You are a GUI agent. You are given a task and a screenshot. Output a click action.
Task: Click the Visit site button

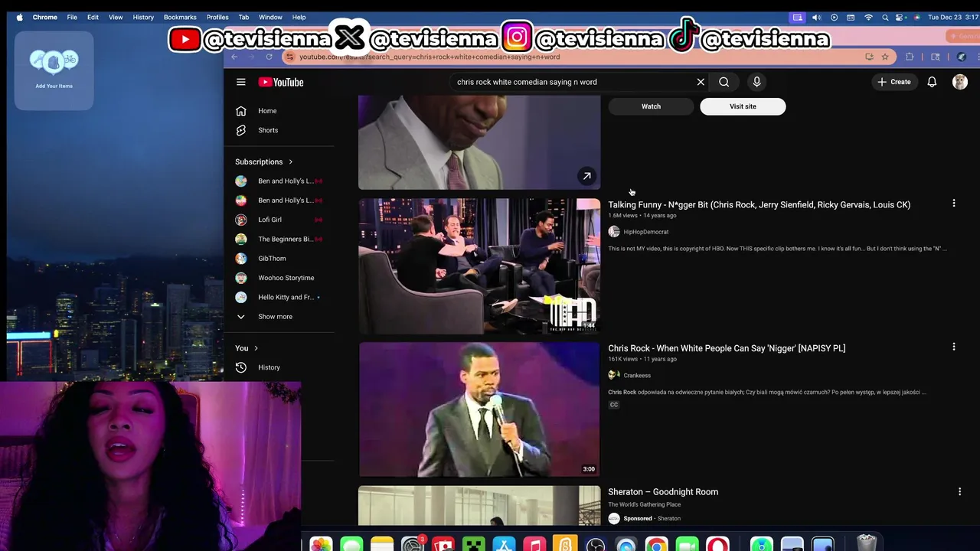(743, 106)
